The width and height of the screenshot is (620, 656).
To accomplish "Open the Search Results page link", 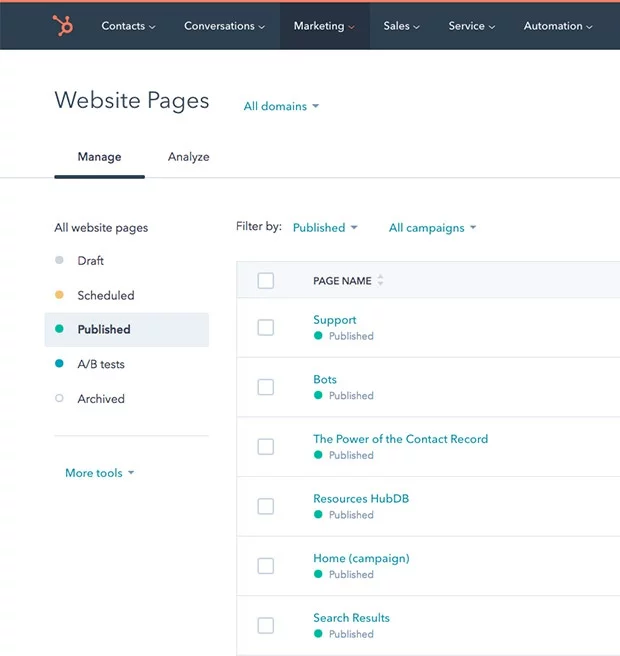I will point(351,618).
